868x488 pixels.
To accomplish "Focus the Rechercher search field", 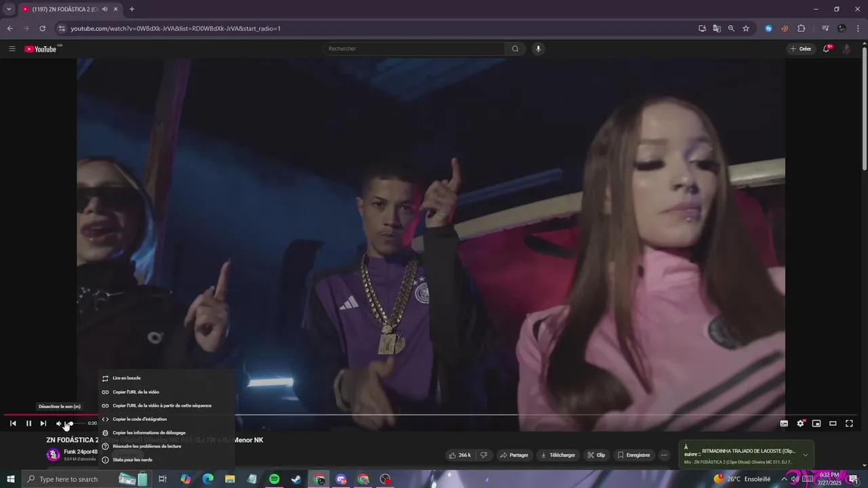I will pyautogui.click(x=414, y=49).
